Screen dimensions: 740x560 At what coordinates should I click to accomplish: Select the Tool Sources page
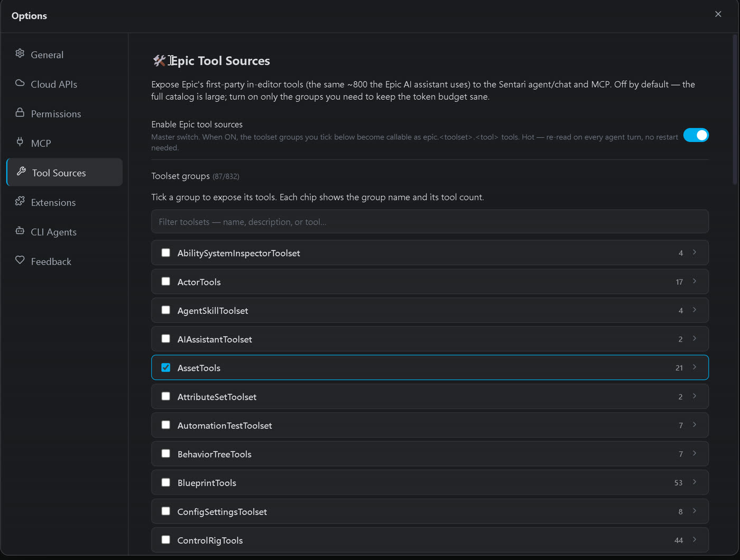coord(64,172)
